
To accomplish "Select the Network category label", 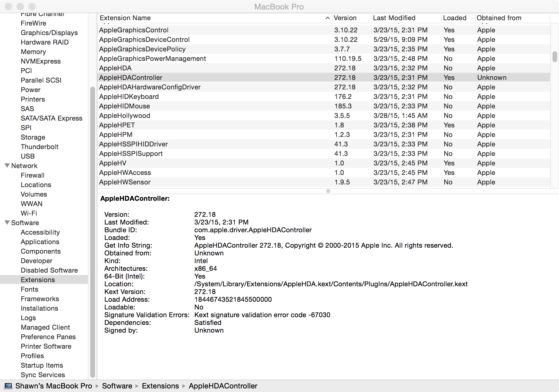I will (x=24, y=166).
